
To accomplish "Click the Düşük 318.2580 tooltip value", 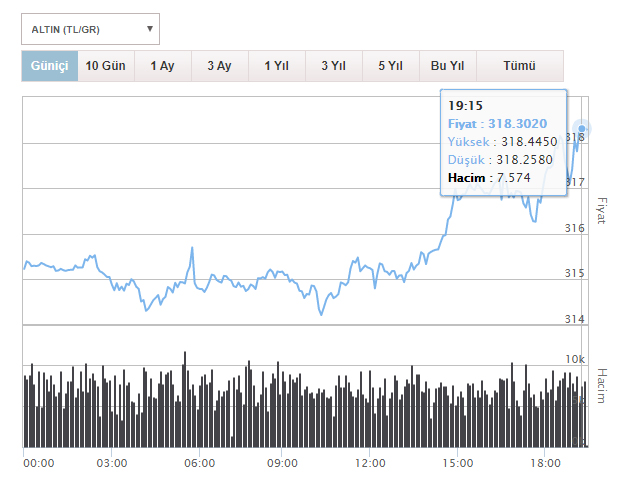I will 500,160.
